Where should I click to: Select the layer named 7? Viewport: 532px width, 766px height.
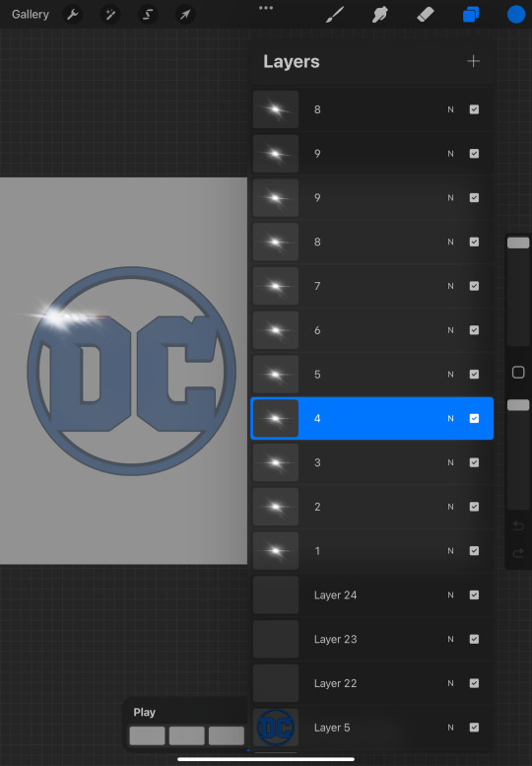tap(372, 286)
